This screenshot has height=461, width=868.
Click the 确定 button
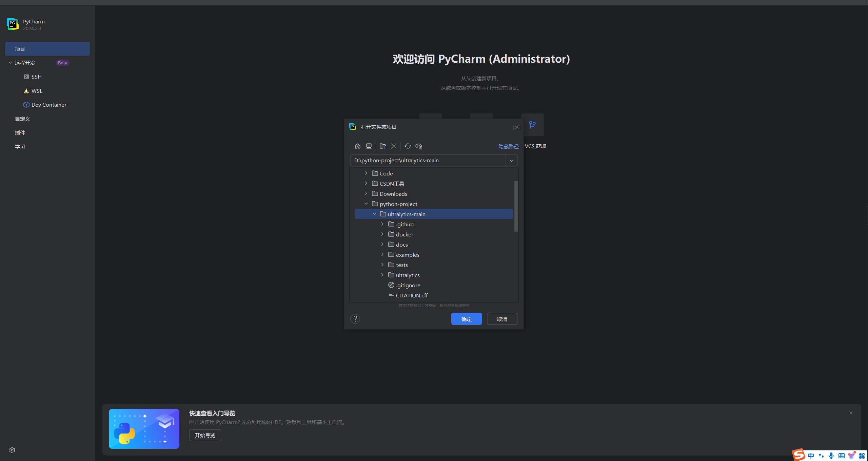click(x=466, y=319)
